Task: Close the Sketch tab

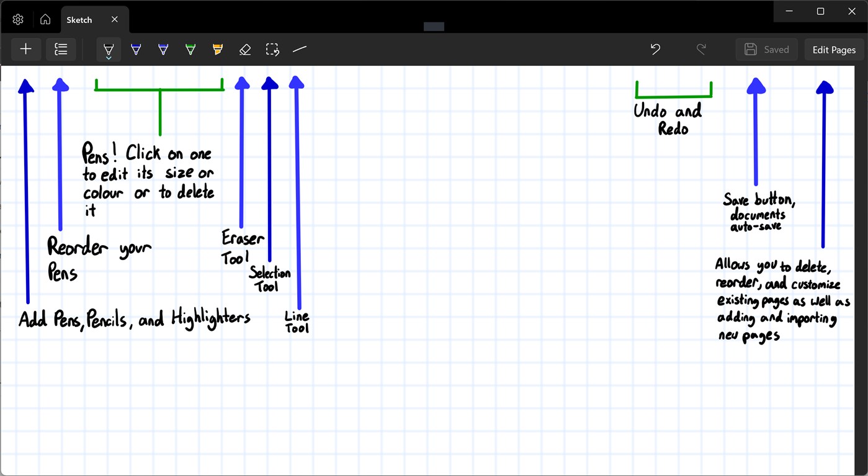Action: coord(114,19)
